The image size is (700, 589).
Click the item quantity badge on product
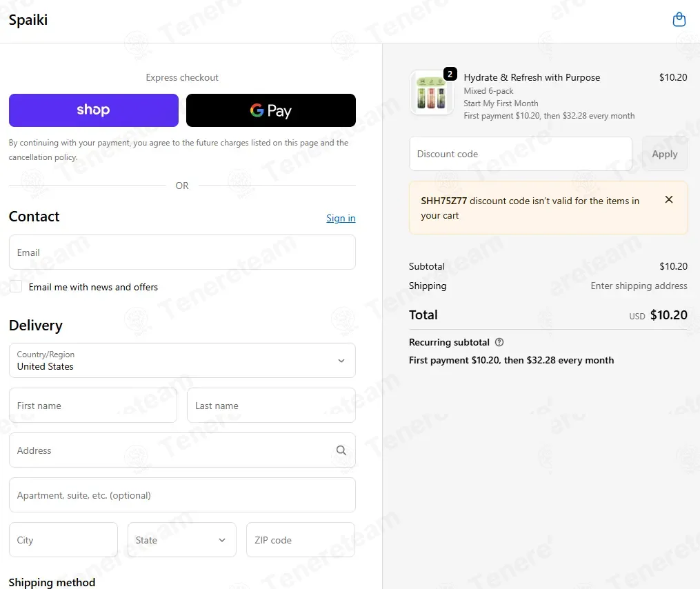pyautogui.click(x=450, y=74)
